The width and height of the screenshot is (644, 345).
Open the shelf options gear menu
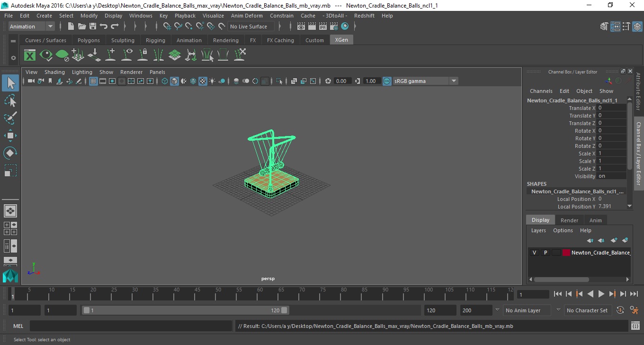click(13, 58)
